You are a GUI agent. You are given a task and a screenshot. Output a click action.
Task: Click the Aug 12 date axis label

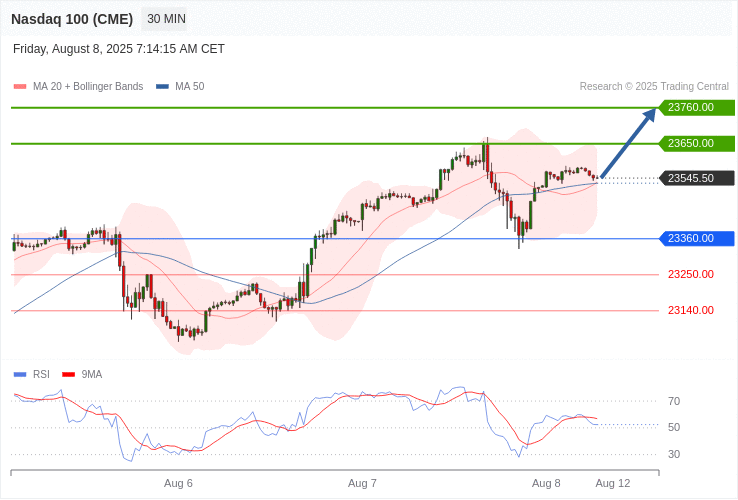coord(613,484)
